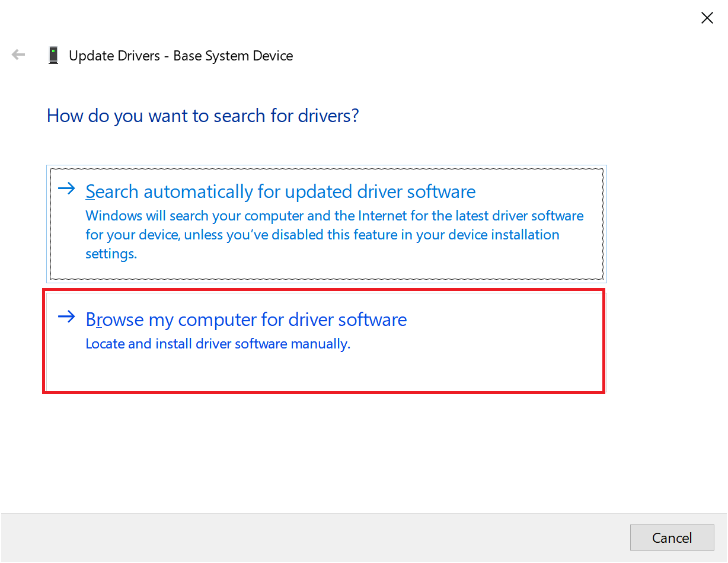728x563 pixels.
Task: Close the Update Drivers dialog
Action: [x=707, y=18]
